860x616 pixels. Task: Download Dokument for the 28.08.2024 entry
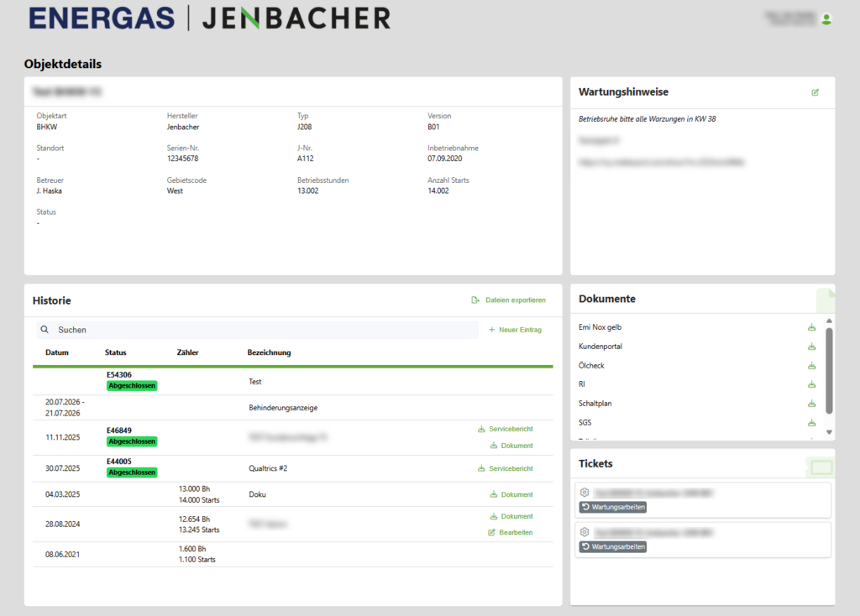tap(511, 516)
